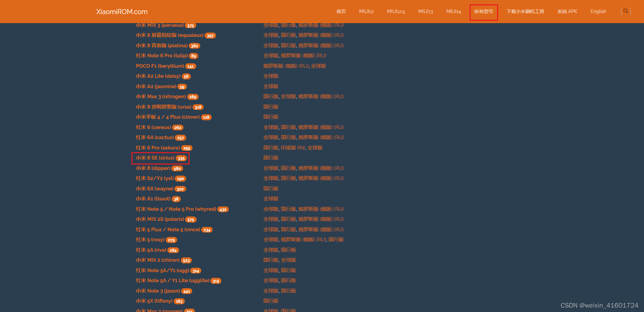
Task: Open the MIUI12 menu item
Action: (366, 11)
